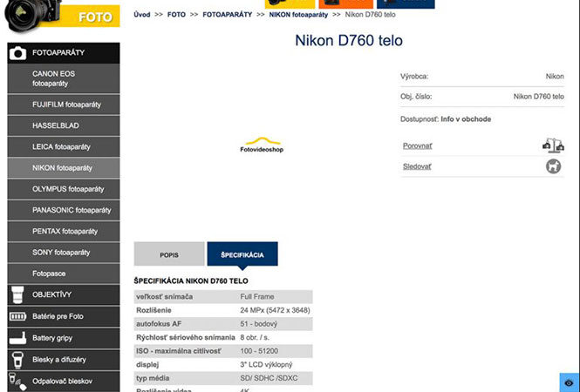Screen dimensions: 580x392
Task: Click the Rýchlosť sériového snímania label
Action: 185,337
